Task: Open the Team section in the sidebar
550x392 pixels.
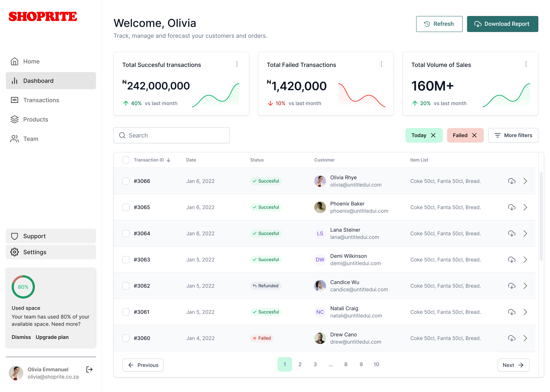Action: 31,139
